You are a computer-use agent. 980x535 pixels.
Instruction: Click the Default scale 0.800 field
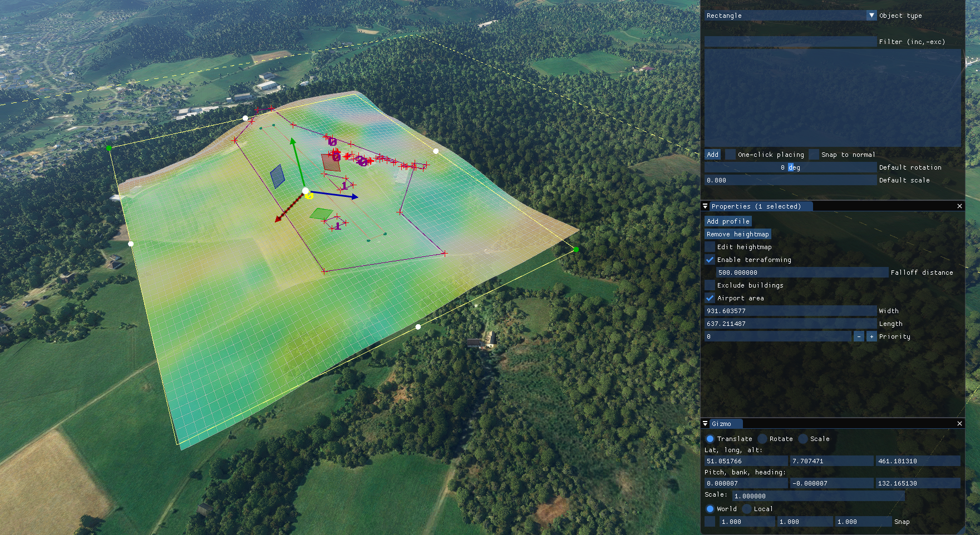(x=790, y=180)
